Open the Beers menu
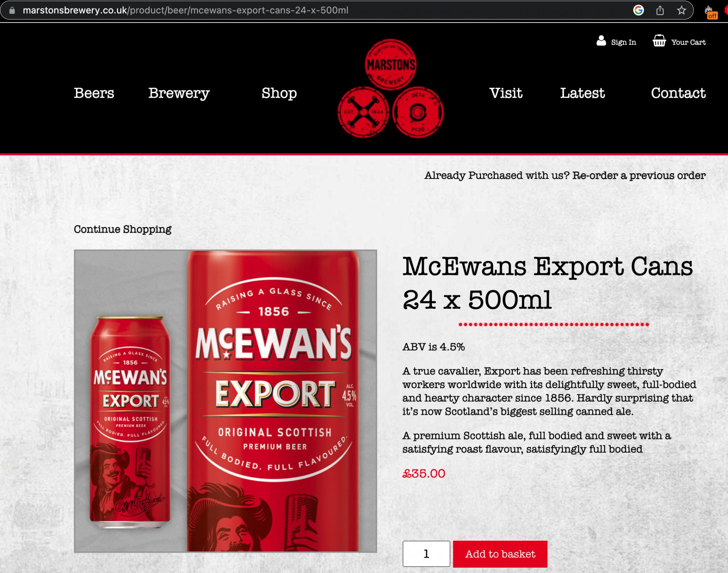This screenshot has height=573, width=728. 94,93
